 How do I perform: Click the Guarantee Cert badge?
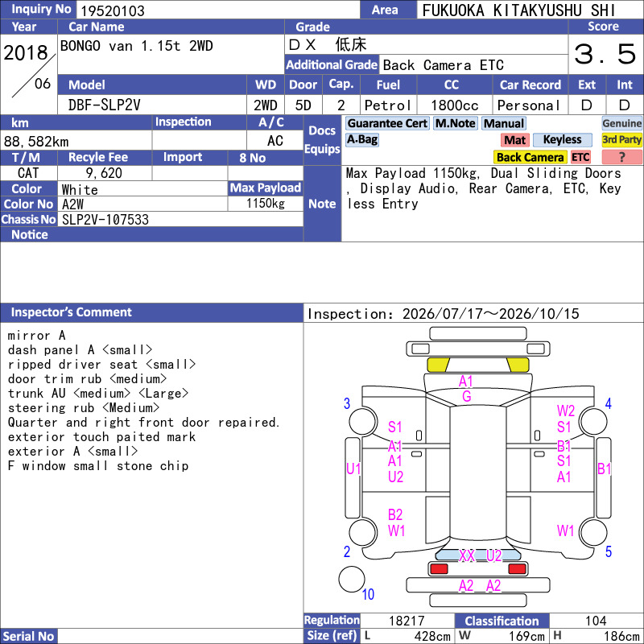[x=387, y=123]
